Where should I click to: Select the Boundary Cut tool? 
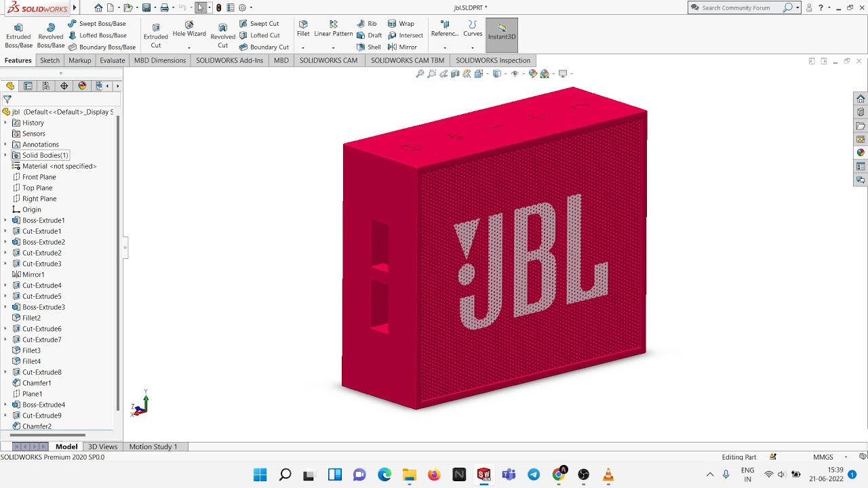click(264, 47)
